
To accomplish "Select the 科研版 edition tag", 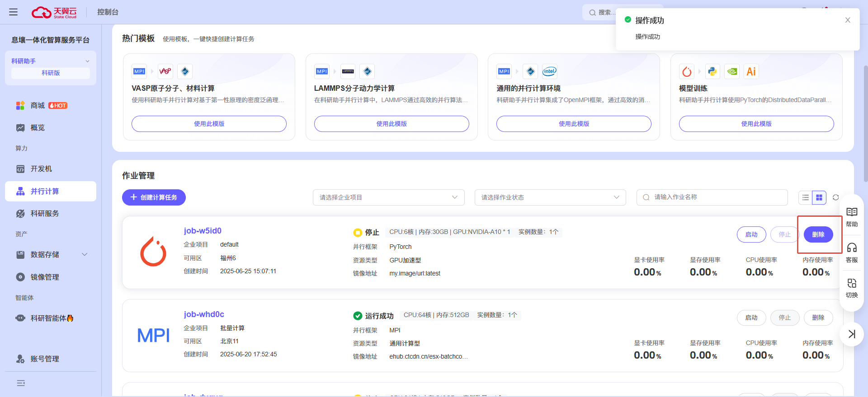I will [51, 73].
